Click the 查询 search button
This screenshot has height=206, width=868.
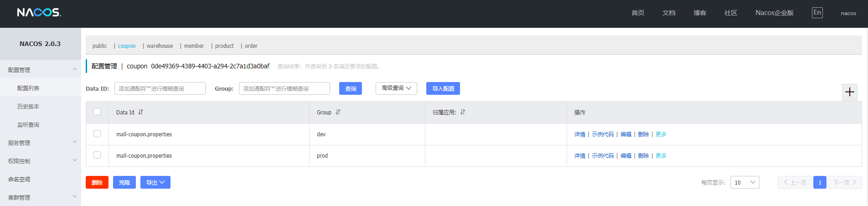tap(351, 88)
